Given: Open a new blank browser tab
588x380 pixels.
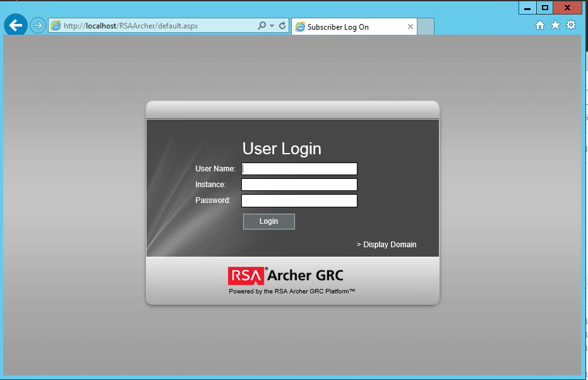Looking at the screenshot, I should [426, 27].
